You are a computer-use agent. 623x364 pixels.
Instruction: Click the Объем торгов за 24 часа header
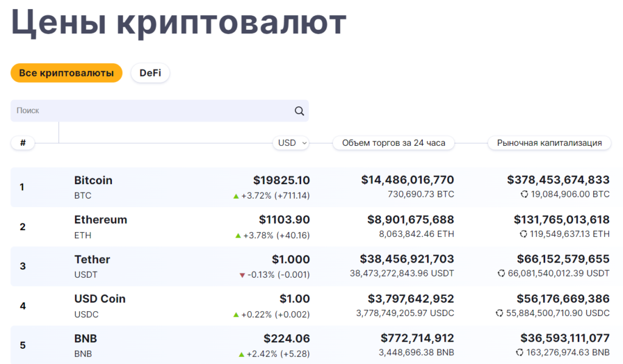tap(393, 143)
